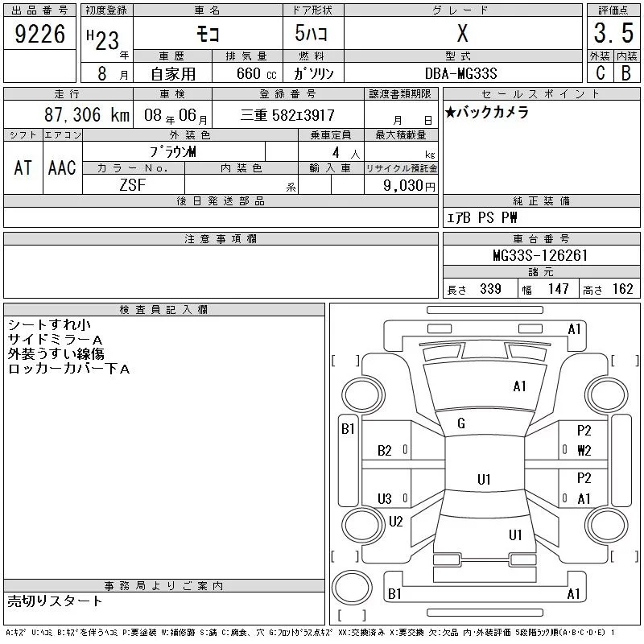Click the W2 repair marker on the diagram
This screenshot has height=644, width=644.
click(x=584, y=451)
